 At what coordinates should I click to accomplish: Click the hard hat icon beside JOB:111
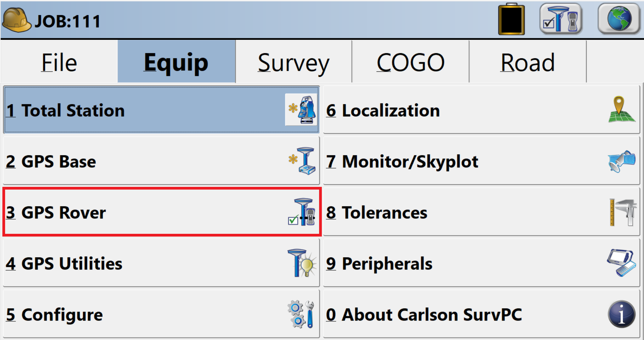16,20
